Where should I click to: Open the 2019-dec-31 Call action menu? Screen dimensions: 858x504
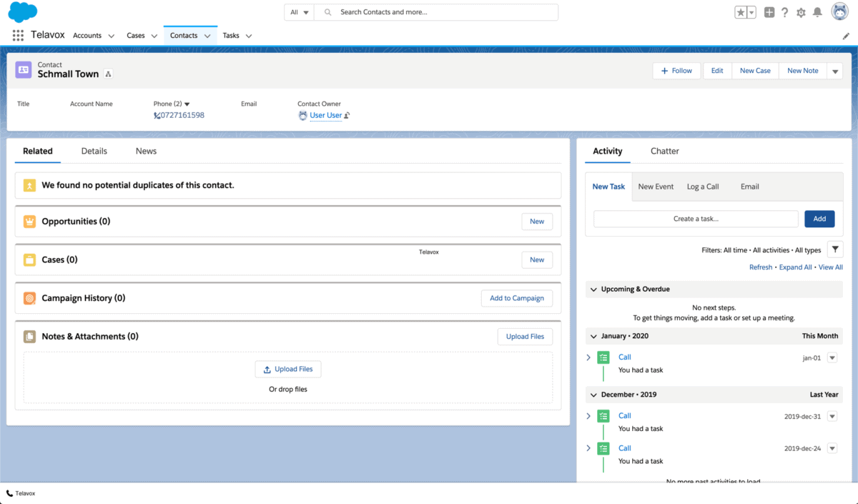832,416
